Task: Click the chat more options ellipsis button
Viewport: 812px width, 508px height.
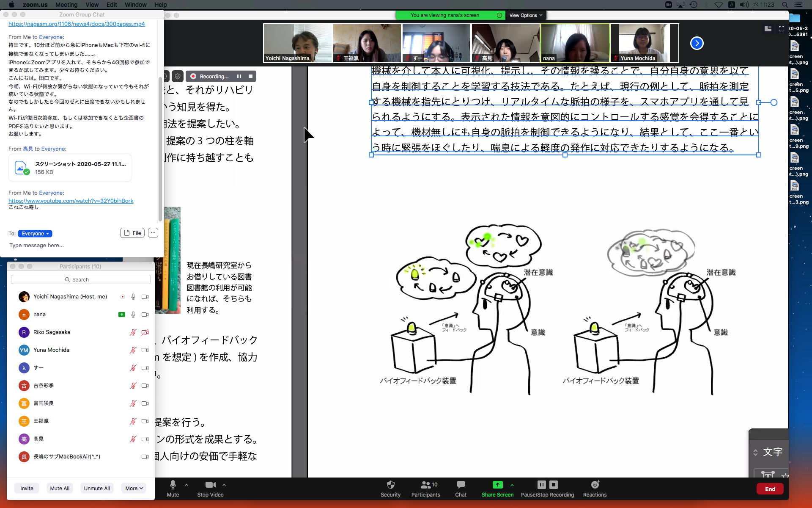Action: pyautogui.click(x=153, y=233)
